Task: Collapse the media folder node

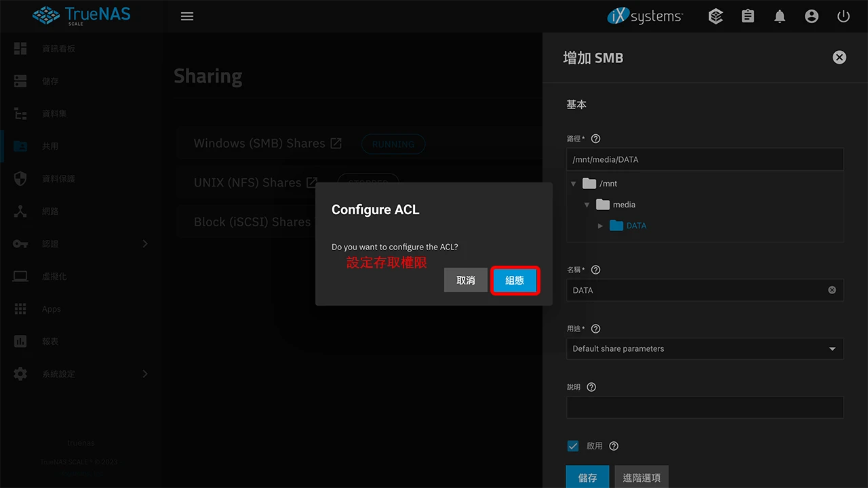Action: [x=587, y=205]
